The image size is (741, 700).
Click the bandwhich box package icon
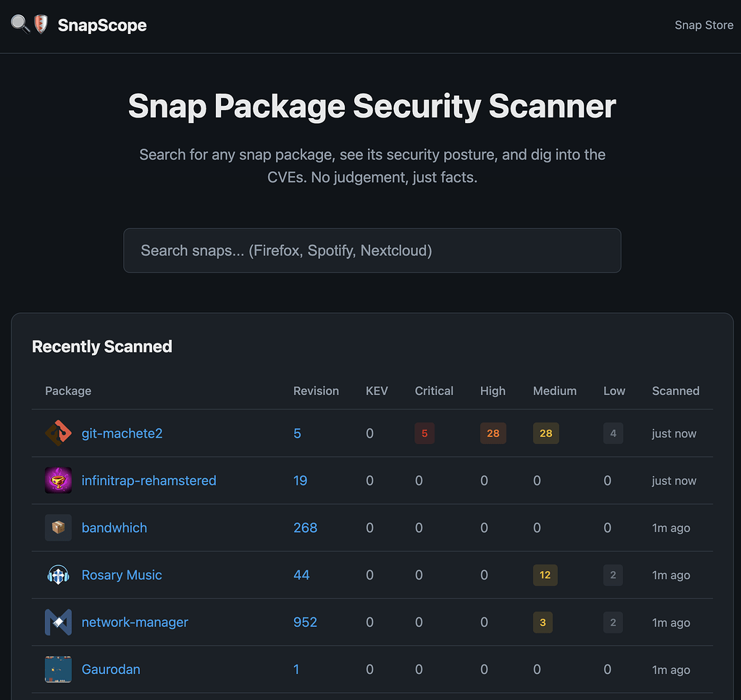58,528
